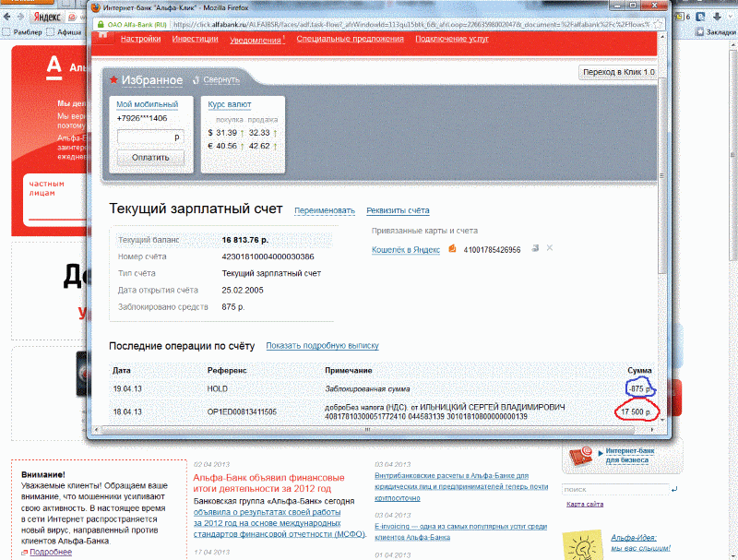This screenshot has height=560, width=738.
Task: Click the red star next to Избранное
Action: [113, 79]
